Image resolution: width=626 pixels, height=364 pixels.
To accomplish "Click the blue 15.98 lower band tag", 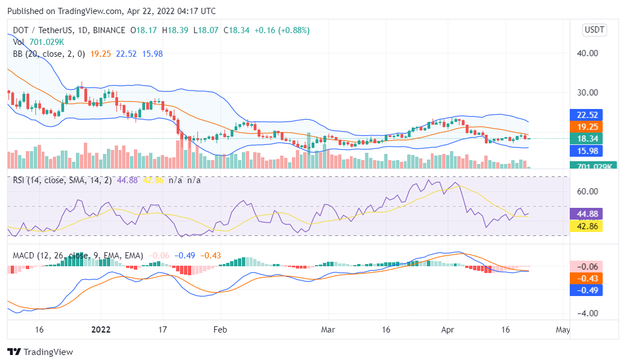I will click(586, 151).
